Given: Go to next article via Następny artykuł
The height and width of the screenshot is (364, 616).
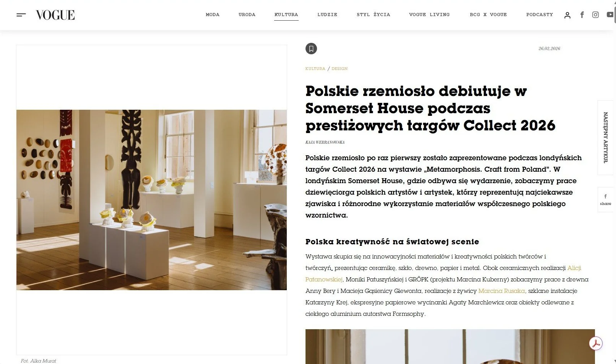Looking at the screenshot, I should coord(606,138).
